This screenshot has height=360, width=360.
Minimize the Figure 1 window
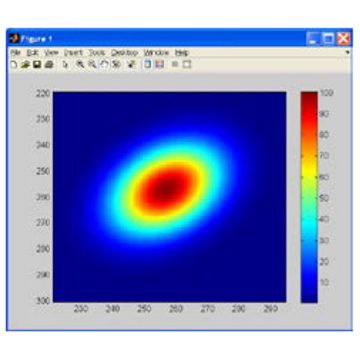coord(313,39)
